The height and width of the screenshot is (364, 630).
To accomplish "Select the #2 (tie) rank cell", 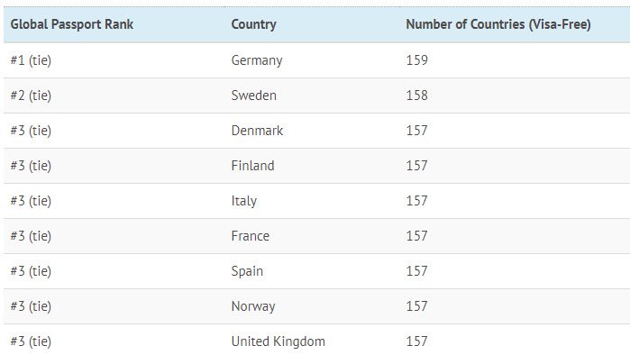I will [31, 96].
